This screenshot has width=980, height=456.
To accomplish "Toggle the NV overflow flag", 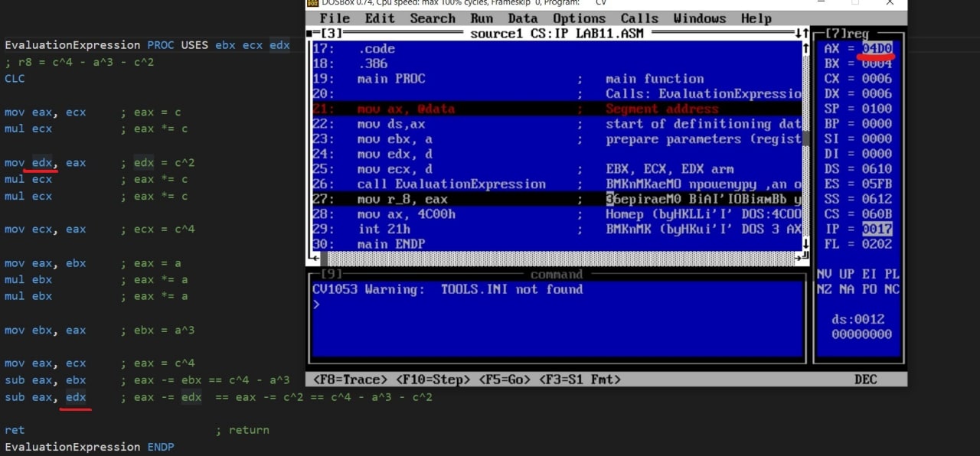I will (824, 274).
